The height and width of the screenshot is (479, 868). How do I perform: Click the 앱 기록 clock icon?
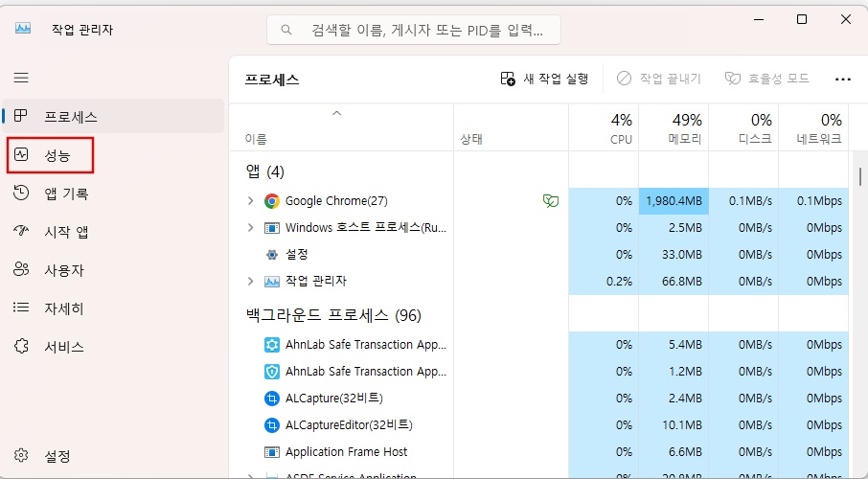tap(21, 193)
